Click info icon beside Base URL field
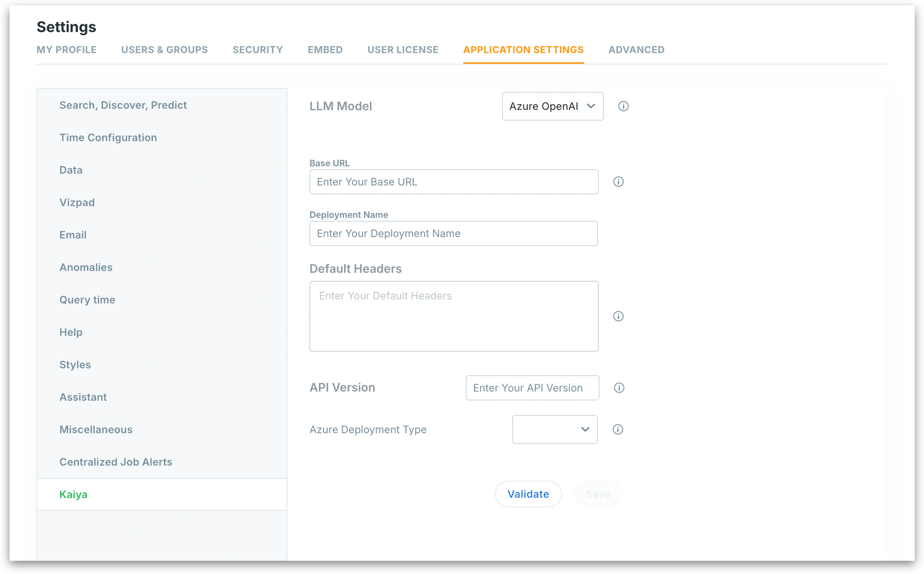Image resolution: width=924 pixels, height=574 pixels. coord(618,182)
